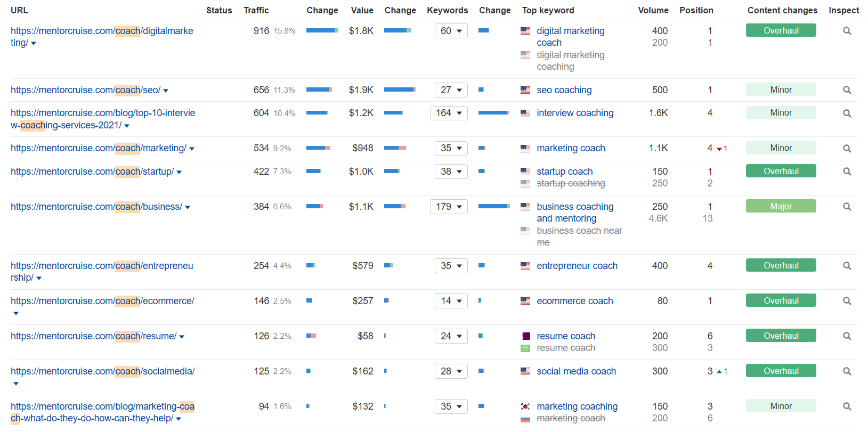Expand URL menu arrow for coach/seo

pos(166,91)
